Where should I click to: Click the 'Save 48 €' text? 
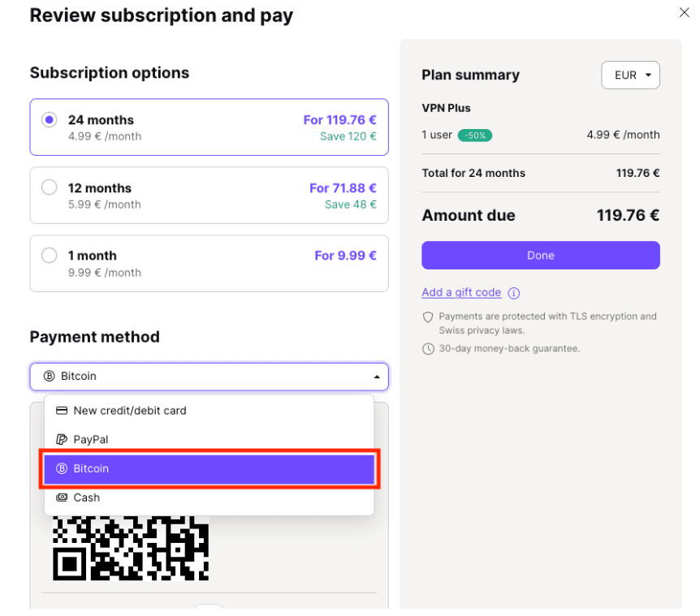[351, 205]
